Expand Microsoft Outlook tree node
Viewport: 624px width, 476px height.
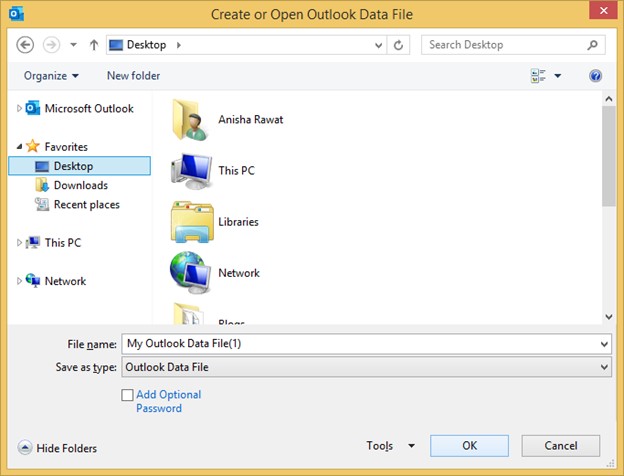coord(19,108)
